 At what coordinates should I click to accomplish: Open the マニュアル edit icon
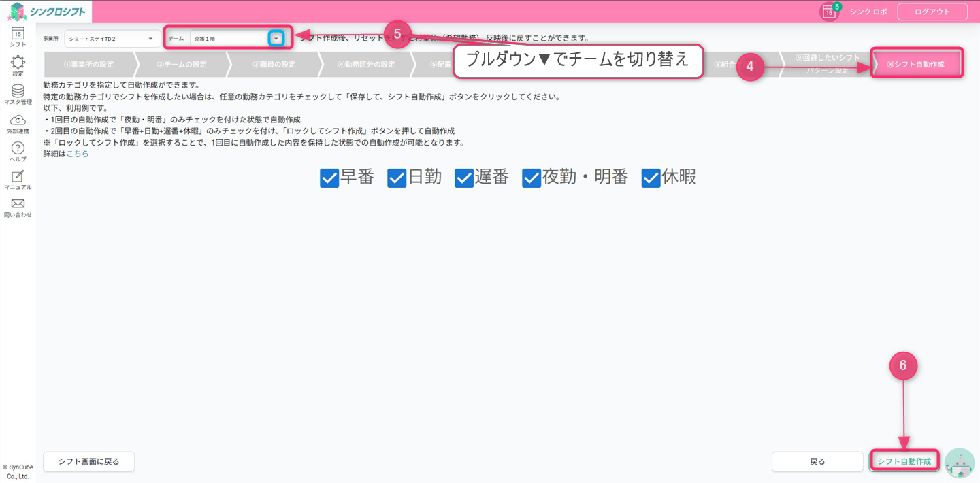18,176
